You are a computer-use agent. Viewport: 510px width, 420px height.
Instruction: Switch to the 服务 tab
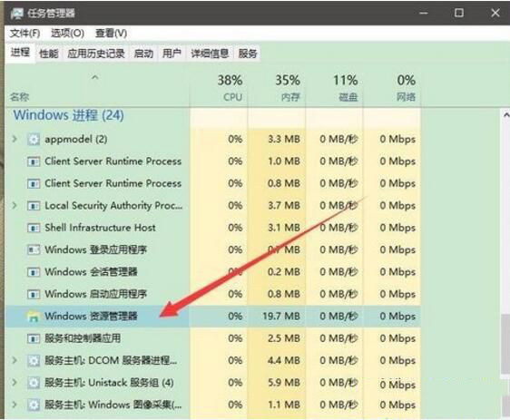pos(248,54)
